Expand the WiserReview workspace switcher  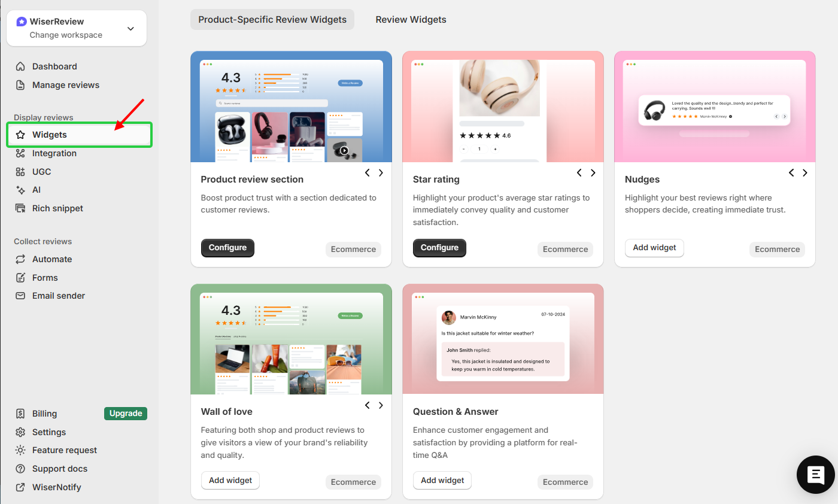[130, 28]
